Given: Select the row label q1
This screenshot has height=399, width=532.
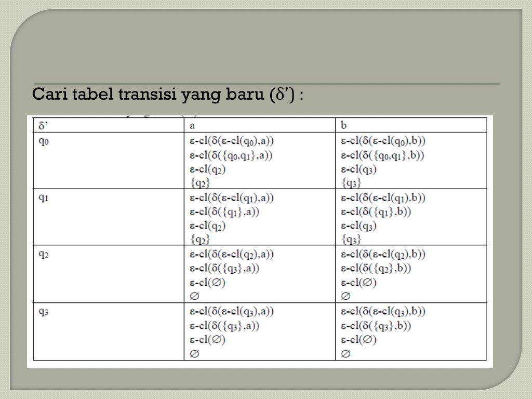Looking at the screenshot, I should pos(44,197).
